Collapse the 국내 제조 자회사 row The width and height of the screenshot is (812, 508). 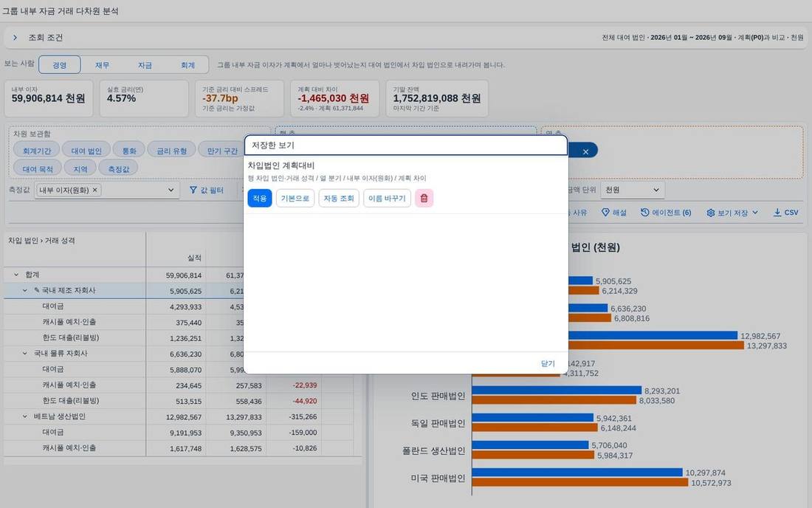pos(25,290)
